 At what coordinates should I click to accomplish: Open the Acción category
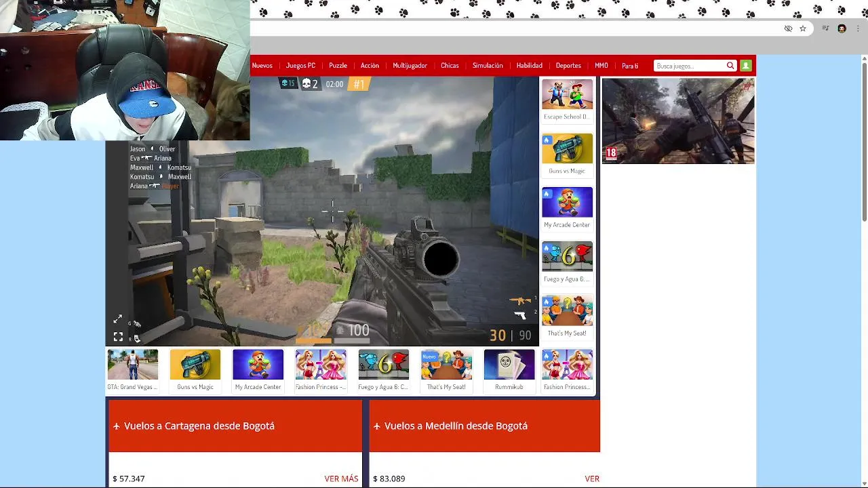370,66
